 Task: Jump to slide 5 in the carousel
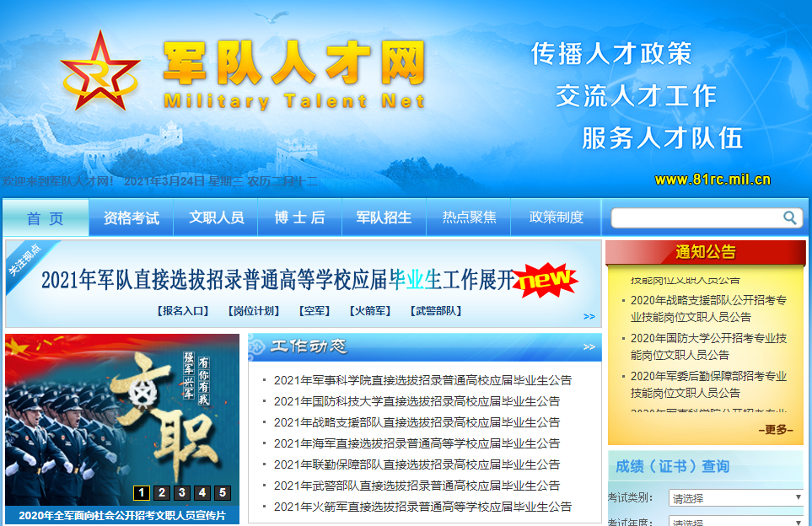point(223,493)
